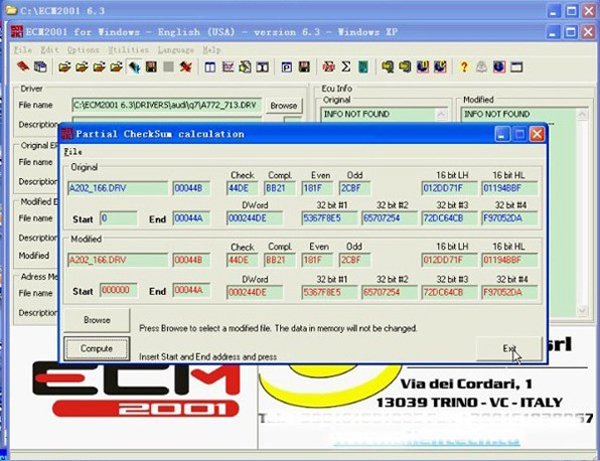Click the Original End address field 00044A

point(191,218)
